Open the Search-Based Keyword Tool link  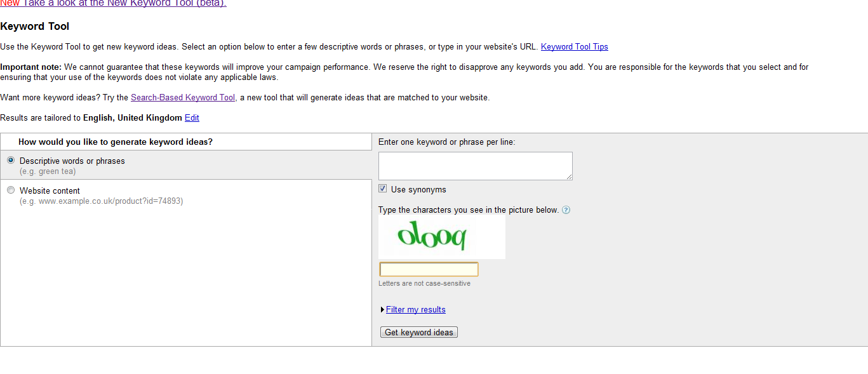tap(183, 98)
